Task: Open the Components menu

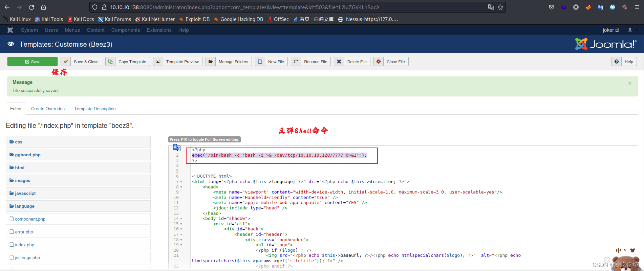Action: pos(126,30)
